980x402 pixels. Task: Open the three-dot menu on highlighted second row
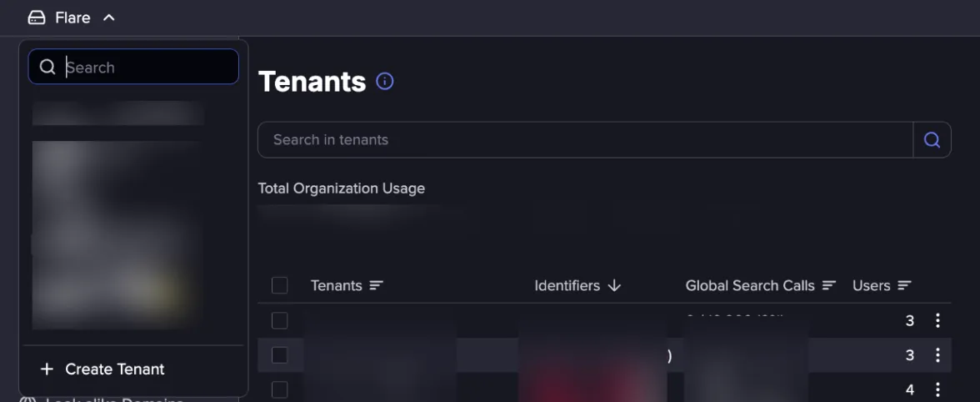(x=937, y=355)
